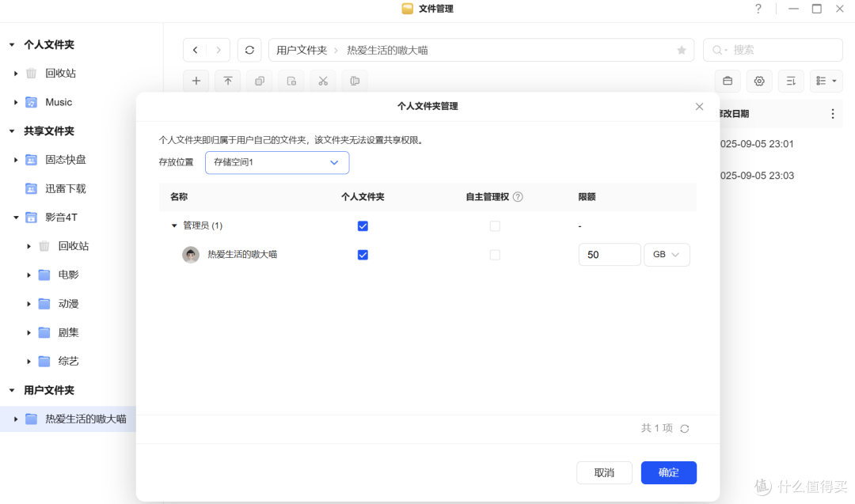
Task: Refresh the 共 1 项 count
Action: tap(684, 429)
